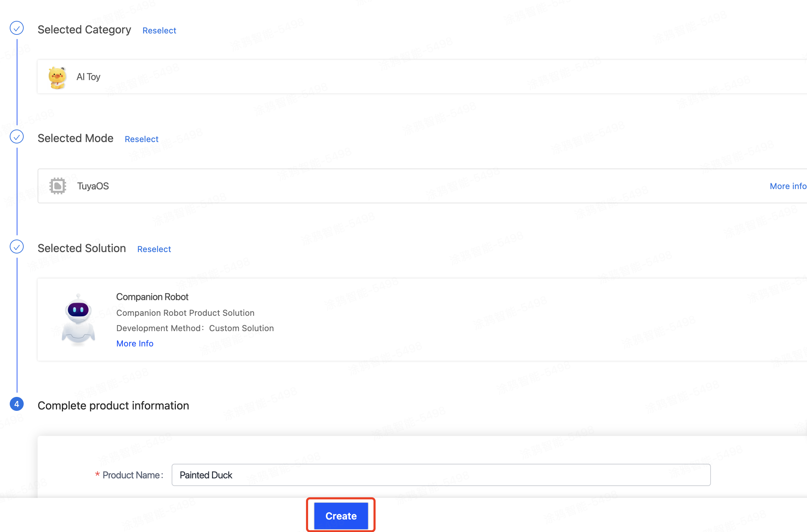Click the Selected Solution heading
This screenshot has width=807, height=532.
(82, 249)
